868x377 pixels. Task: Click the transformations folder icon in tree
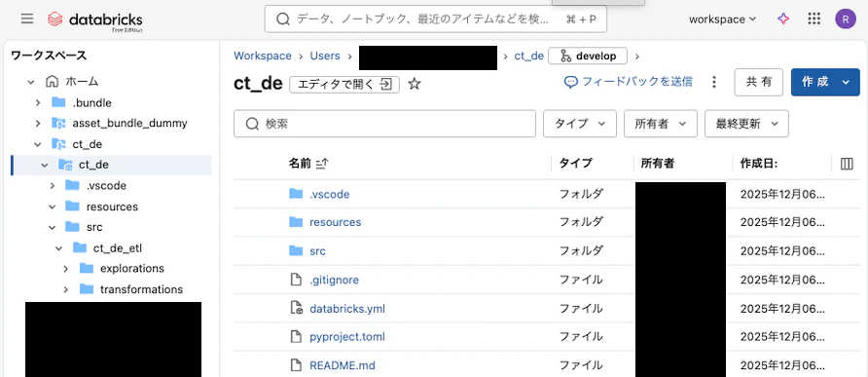click(86, 289)
